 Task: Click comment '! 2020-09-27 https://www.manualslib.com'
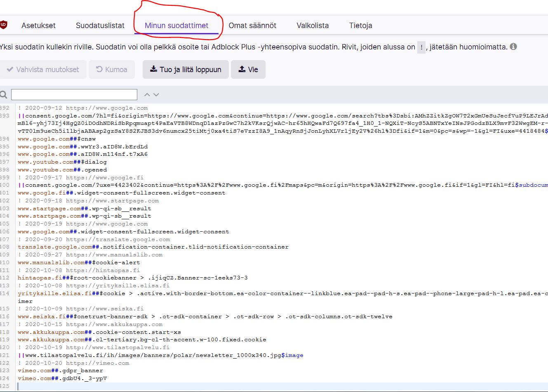coord(90,255)
